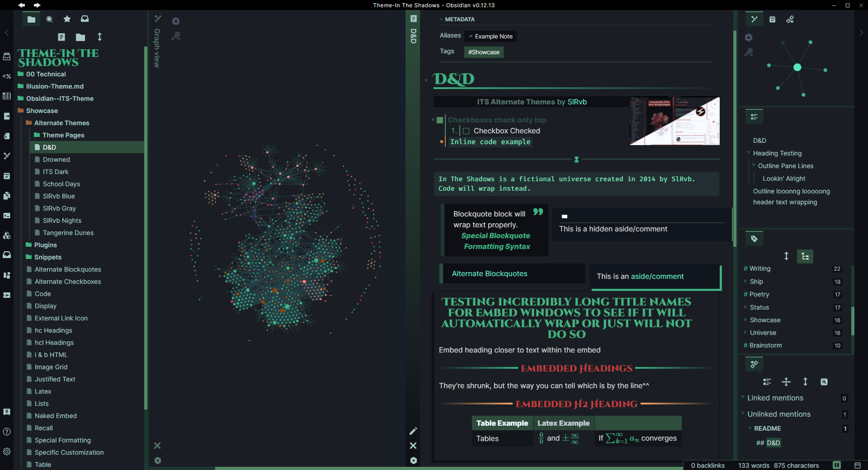Open more options for D&D pane
Screen dimensions: 868x470
(x=413, y=461)
